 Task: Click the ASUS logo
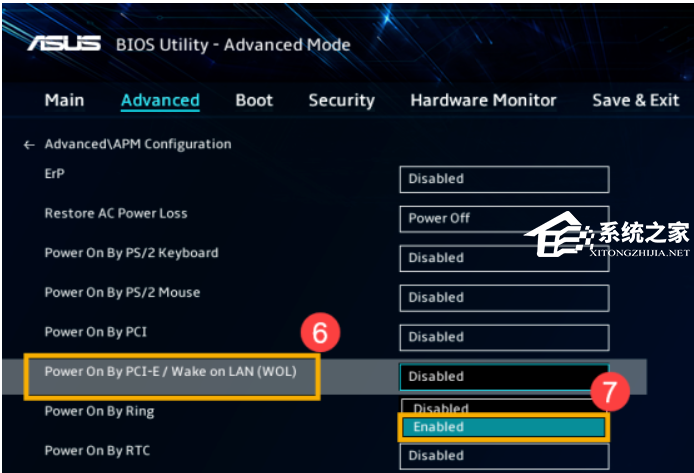(64, 43)
